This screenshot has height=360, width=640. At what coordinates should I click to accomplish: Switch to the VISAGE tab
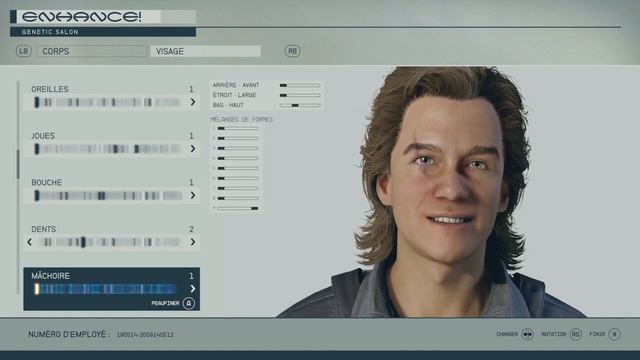[205, 51]
